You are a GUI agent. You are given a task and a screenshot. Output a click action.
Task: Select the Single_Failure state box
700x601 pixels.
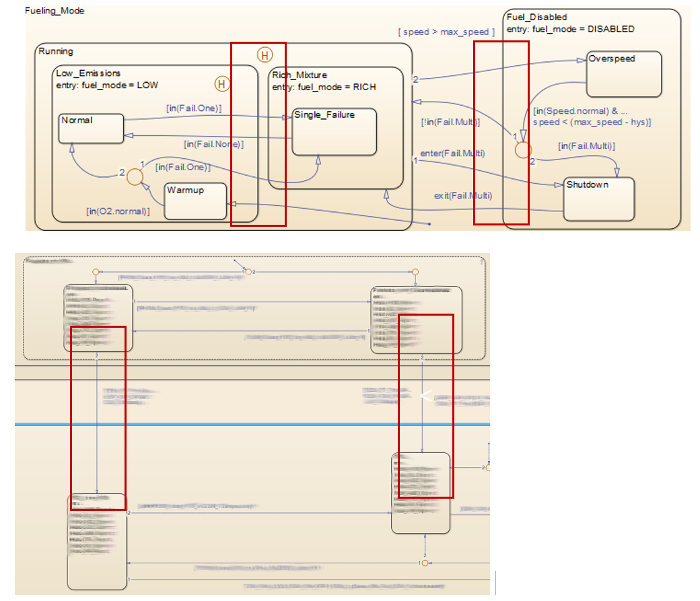click(335, 132)
